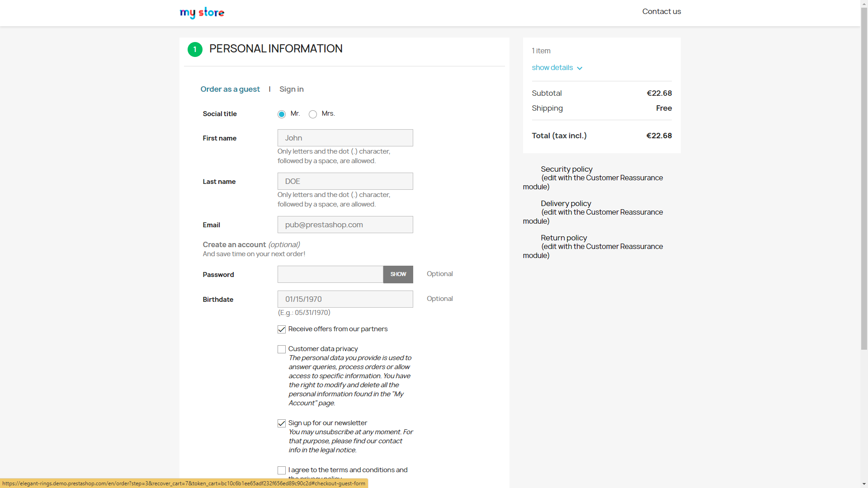Click SHOW button beside password field
The width and height of the screenshot is (868, 488).
398,274
